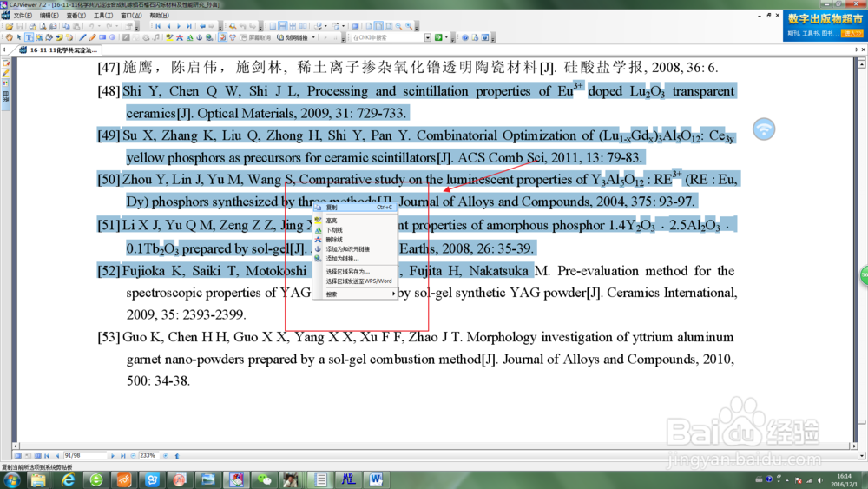Open the Windows Start menu
The height and width of the screenshot is (489, 868).
click(11, 479)
